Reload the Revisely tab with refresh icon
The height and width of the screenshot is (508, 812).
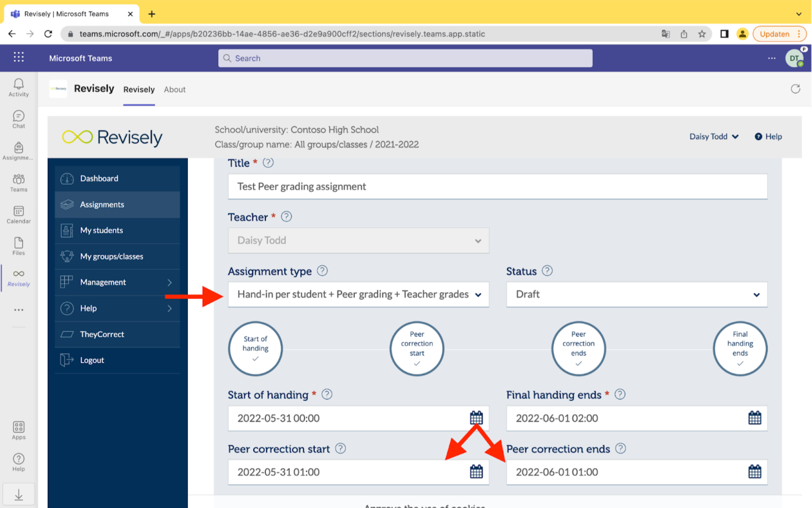click(x=795, y=89)
